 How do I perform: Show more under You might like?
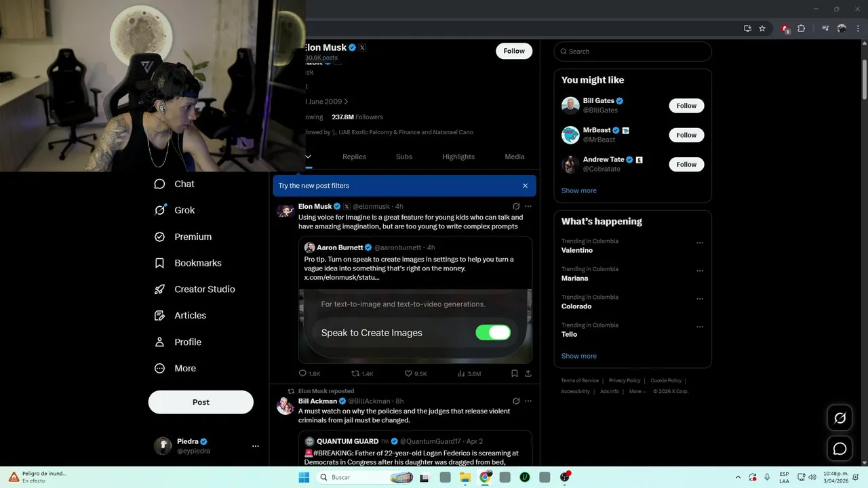coord(579,190)
